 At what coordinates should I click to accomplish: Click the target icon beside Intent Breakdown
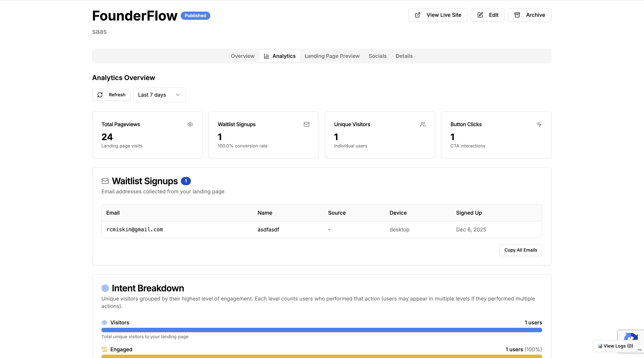tap(105, 288)
